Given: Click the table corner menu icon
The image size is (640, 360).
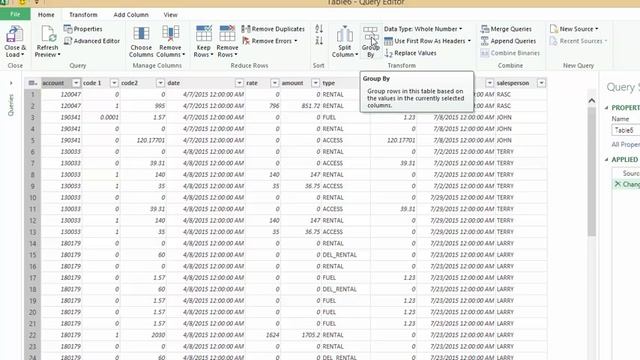Looking at the screenshot, I should (33, 83).
